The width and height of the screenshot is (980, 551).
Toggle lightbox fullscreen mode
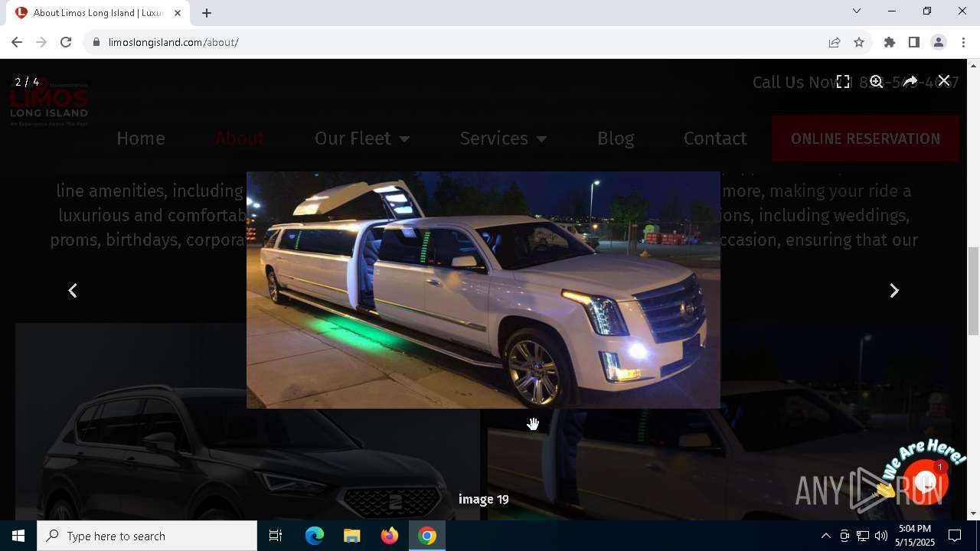point(843,81)
